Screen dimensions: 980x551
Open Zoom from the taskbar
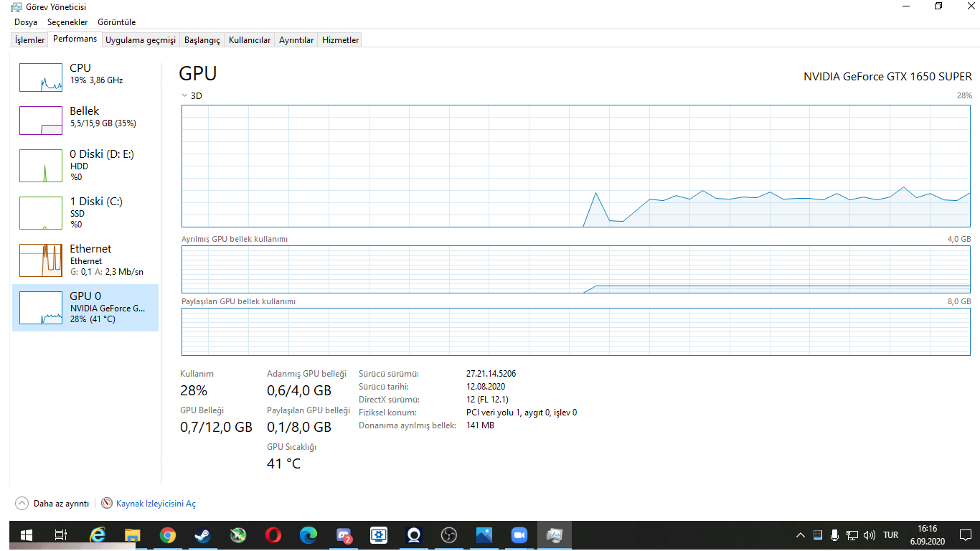pyautogui.click(x=519, y=535)
